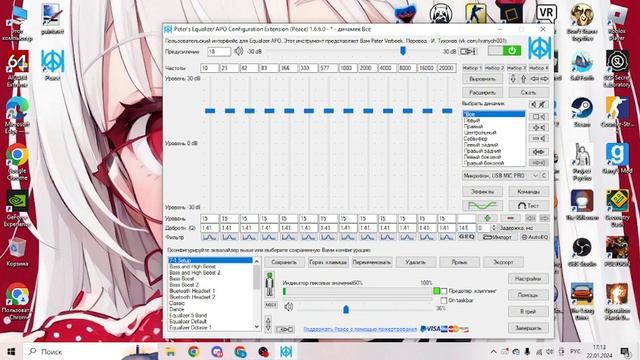Remove a band with red minus icon
The height and width of the screenshot is (360, 640).
510,218
